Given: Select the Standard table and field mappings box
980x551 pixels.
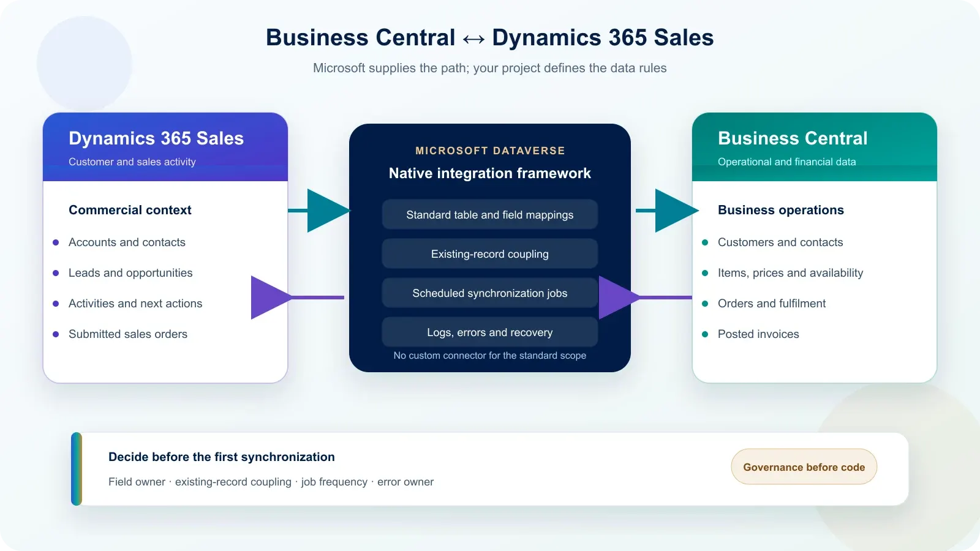Looking at the screenshot, I should coord(490,215).
